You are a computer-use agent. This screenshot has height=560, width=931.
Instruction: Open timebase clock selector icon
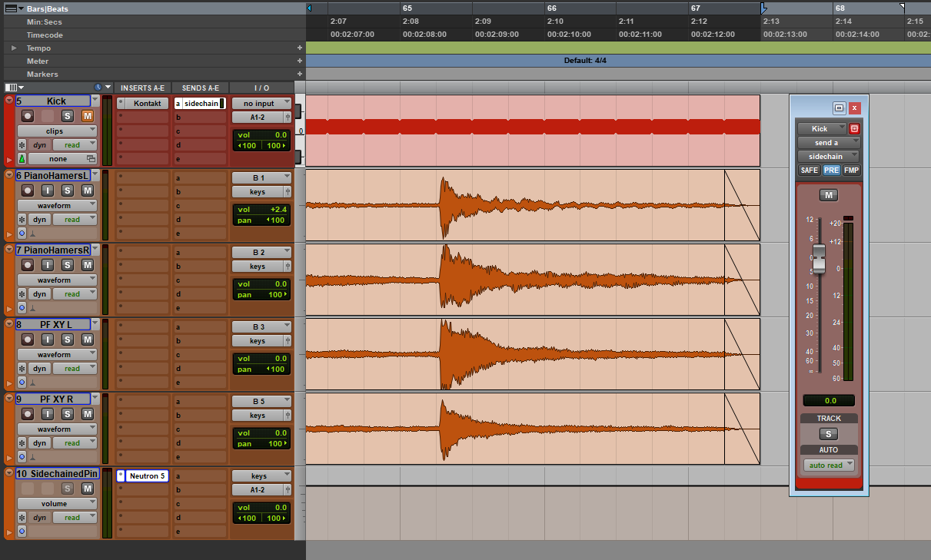[98, 88]
